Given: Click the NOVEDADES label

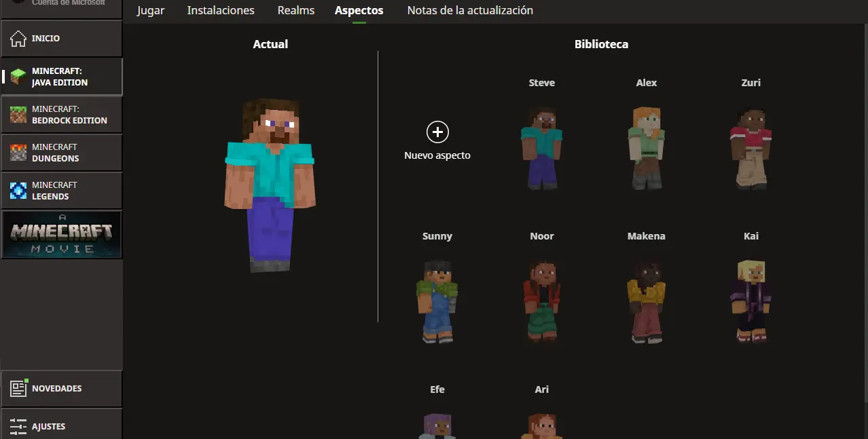Looking at the screenshot, I should pyautogui.click(x=56, y=389).
